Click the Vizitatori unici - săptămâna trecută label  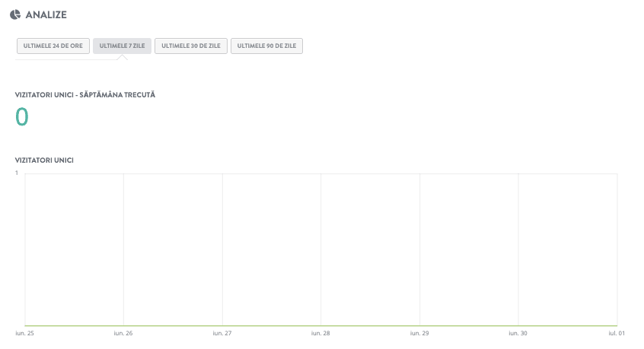(85, 95)
